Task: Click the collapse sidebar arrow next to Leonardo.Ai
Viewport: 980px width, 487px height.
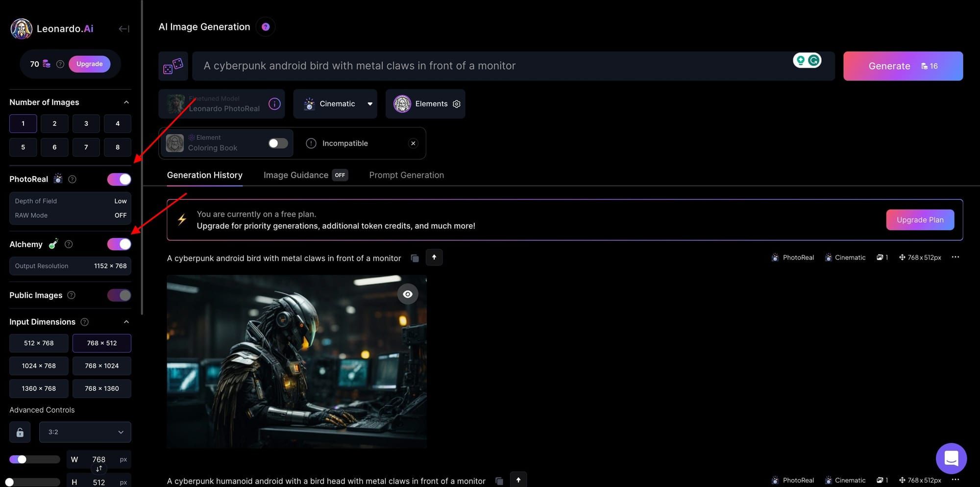Action: coord(123,28)
